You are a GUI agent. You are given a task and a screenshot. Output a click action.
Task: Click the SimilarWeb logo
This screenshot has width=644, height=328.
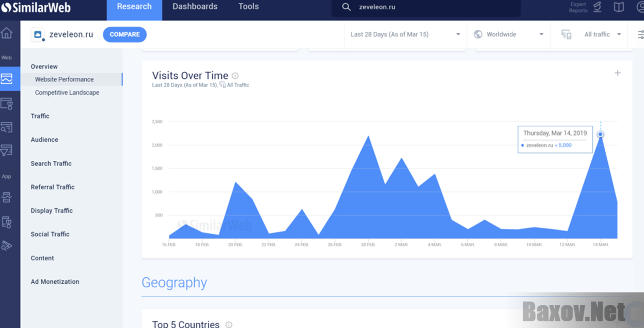click(36, 8)
